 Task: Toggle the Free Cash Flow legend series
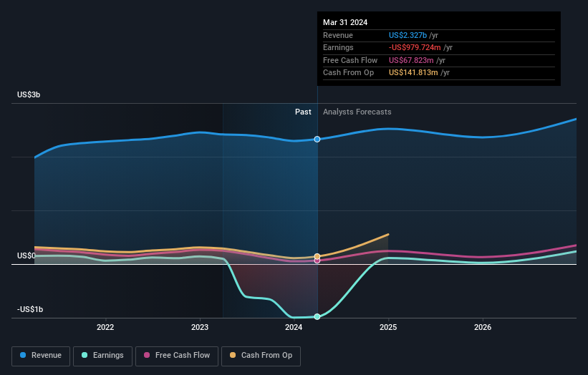point(177,356)
